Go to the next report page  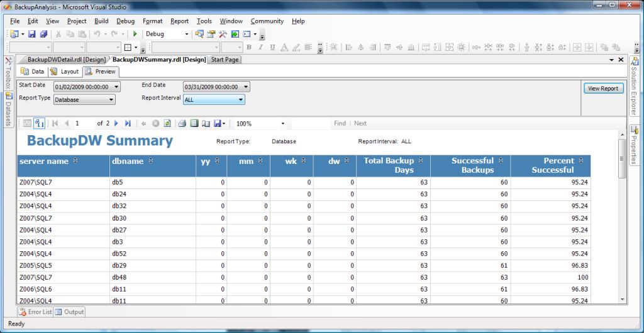[117, 124]
